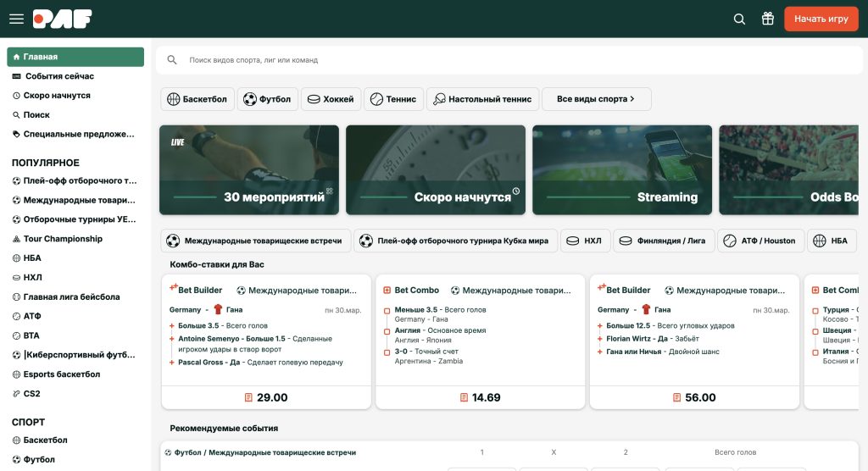This screenshot has width=868, height=471.
Task: Click the betslip icon beside 29.00 odds
Action: click(x=248, y=397)
